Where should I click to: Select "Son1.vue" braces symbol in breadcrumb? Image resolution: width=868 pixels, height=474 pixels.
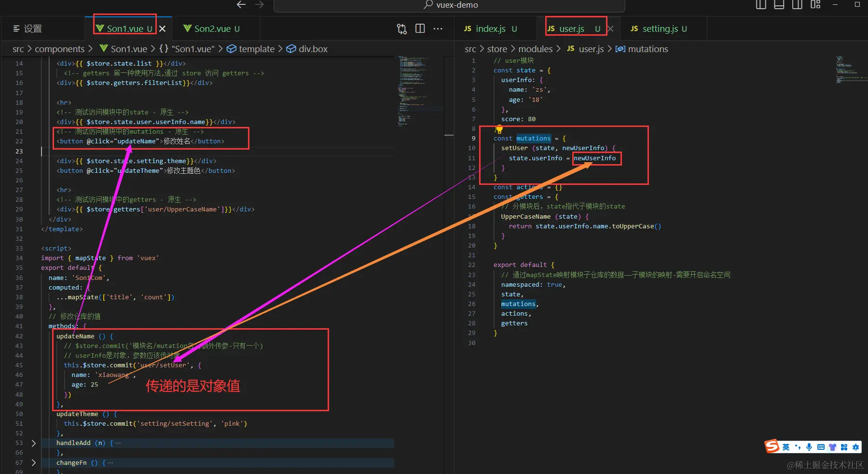pyautogui.click(x=187, y=49)
